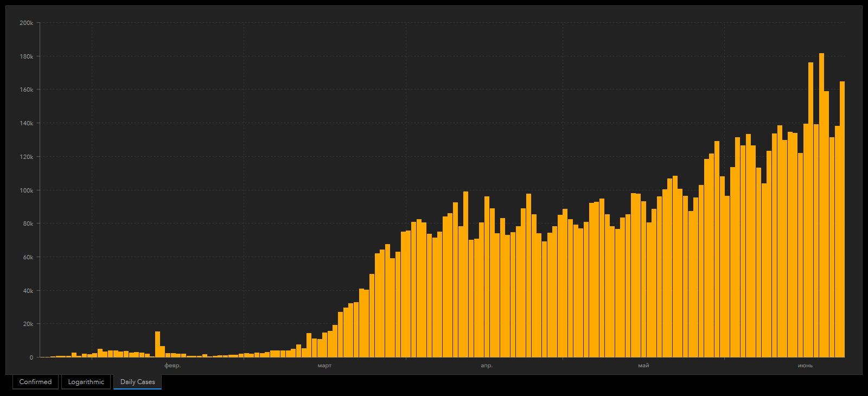Click the 200k y-axis label
The width and height of the screenshot is (868, 396).
pos(27,23)
